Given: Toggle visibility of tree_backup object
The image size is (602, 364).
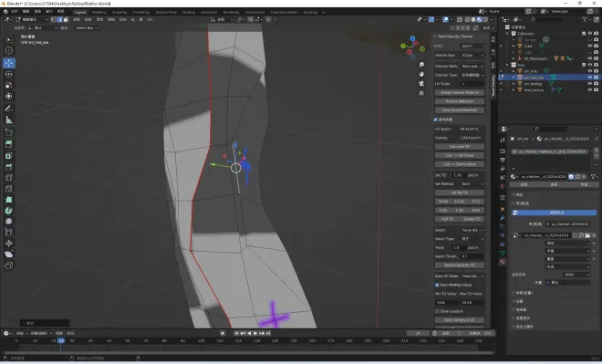Looking at the screenshot, I should point(590,89).
